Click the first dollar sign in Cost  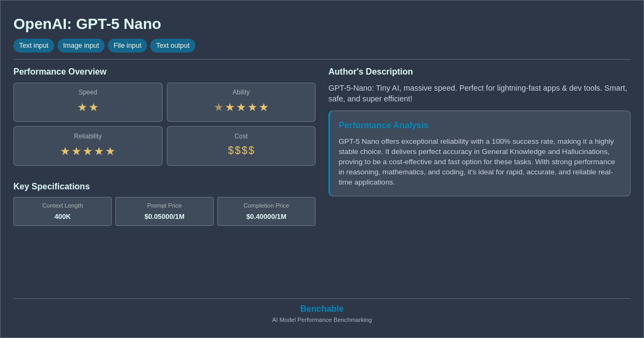230,150
